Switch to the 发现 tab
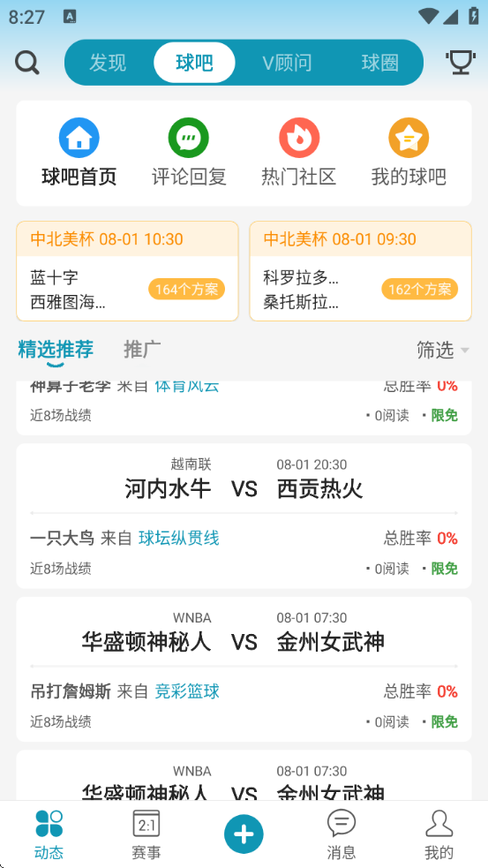This screenshot has width=488, height=868. tap(108, 63)
